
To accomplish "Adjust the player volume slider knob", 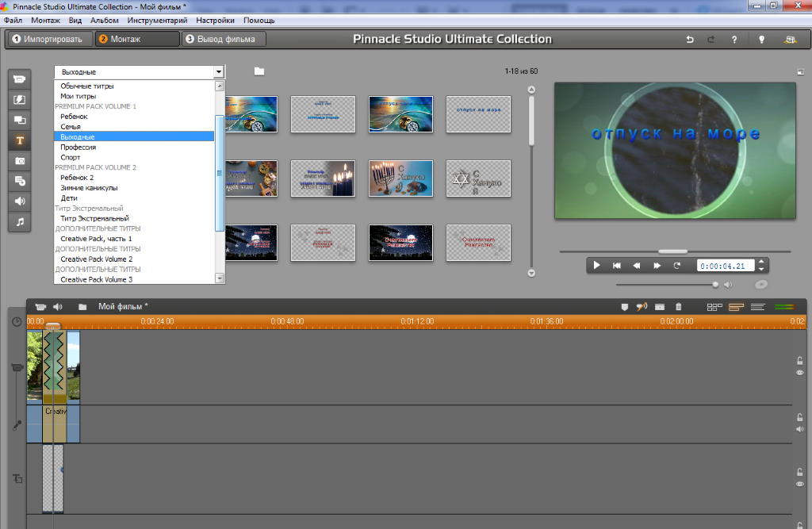I will 715,285.
